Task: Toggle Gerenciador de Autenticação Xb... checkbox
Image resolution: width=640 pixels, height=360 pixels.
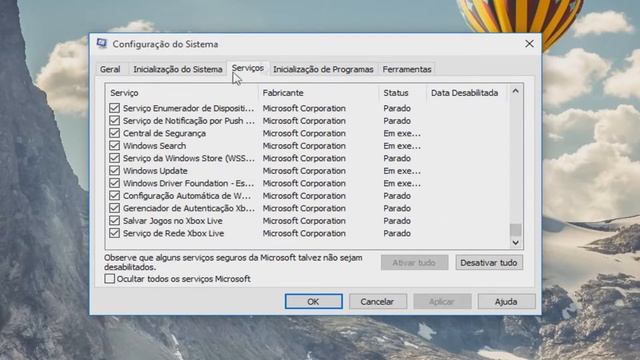Action: pos(114,208)
